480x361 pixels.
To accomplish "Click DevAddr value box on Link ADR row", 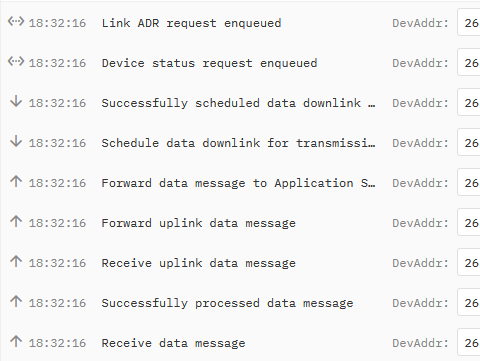I will [x=469, y=23].
